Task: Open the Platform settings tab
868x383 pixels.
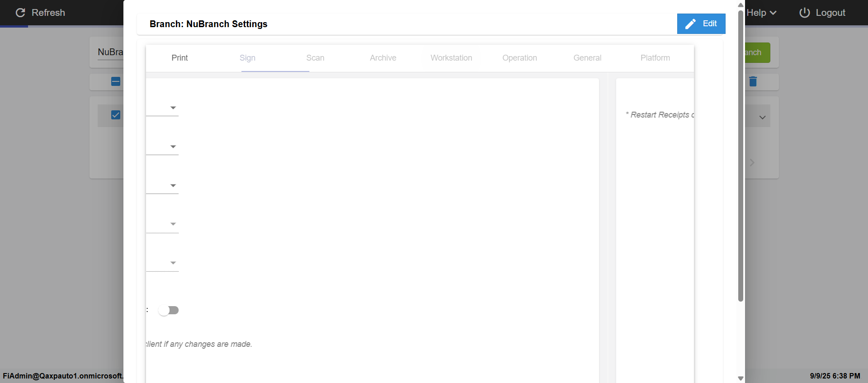Action: pyautogui.click(x=655, y=58)
